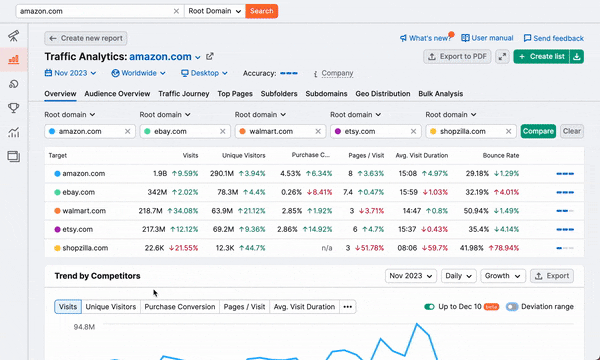The width and height of the screenshot is (600, 360).
Task: Click the download icon beside Create list
Action: [x=577, y=57]
